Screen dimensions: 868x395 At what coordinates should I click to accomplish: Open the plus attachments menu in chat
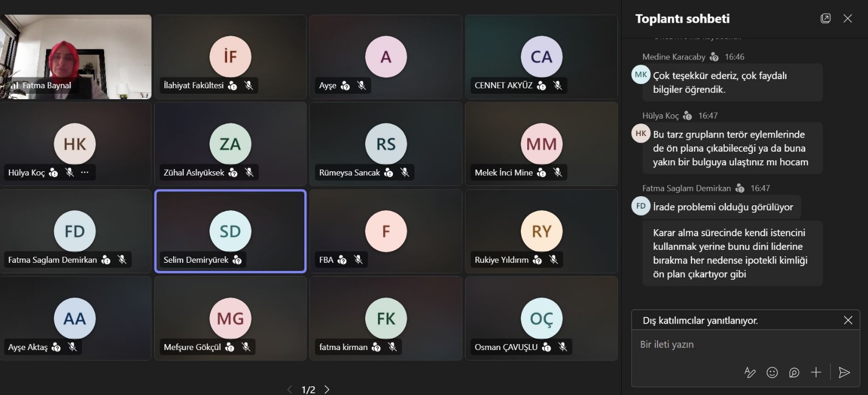(816, 372)
